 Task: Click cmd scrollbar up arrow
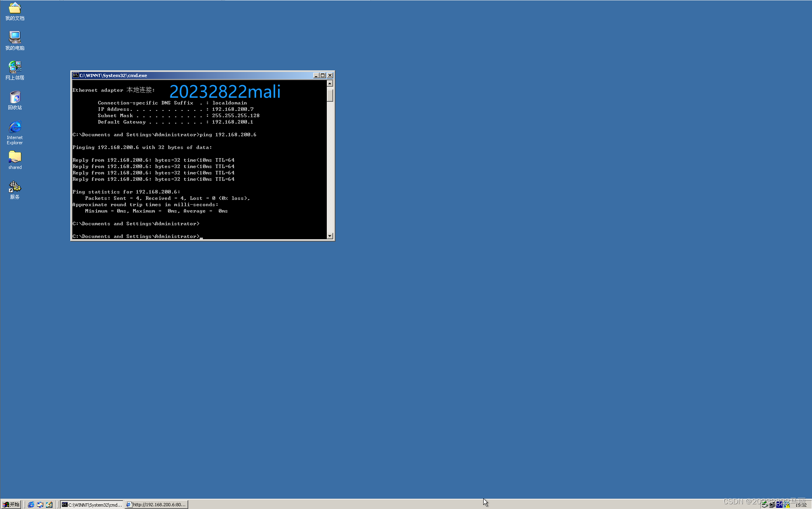pyautogui.click(x=330, y=83)
